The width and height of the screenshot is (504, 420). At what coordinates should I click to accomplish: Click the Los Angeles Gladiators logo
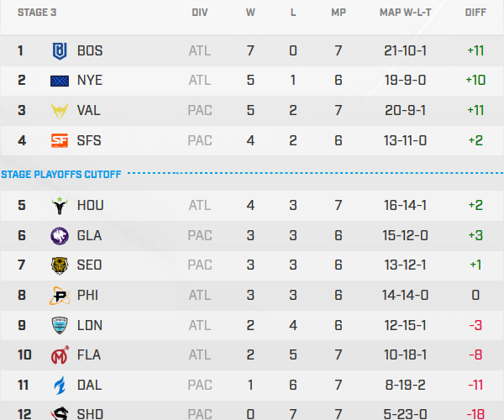(60, 235)
